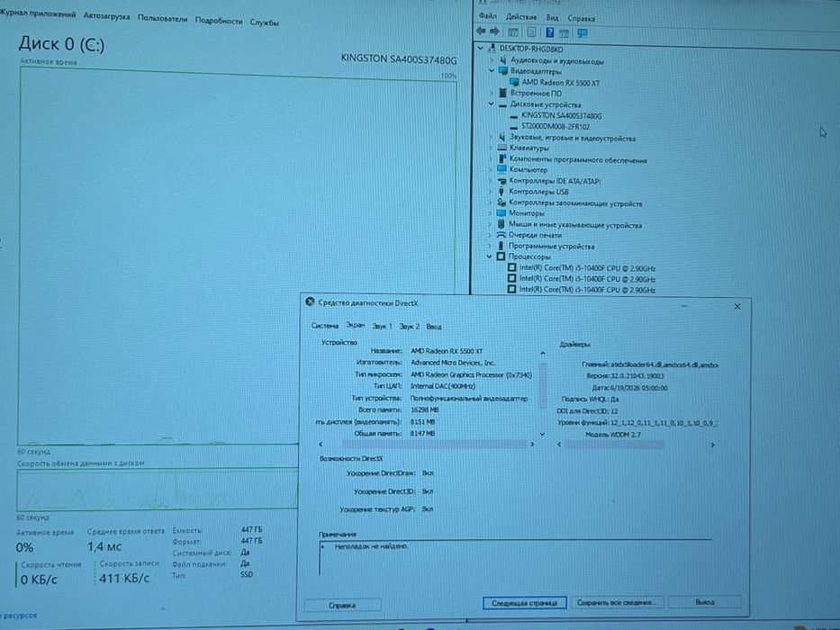Open the Подробности tab
This screenshot has height=630, width=840.
point(219,21)
